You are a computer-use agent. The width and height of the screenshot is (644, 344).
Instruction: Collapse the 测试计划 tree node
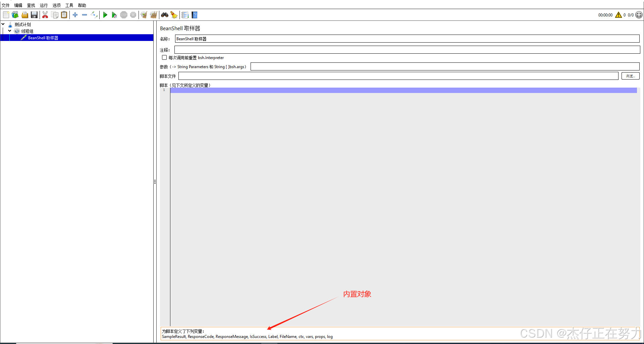point(3,24)
